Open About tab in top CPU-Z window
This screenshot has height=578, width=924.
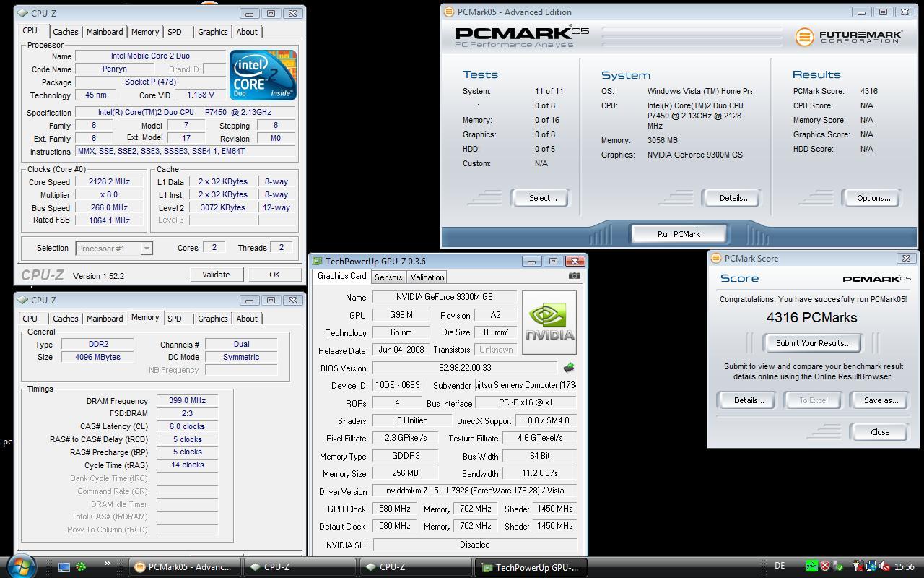[247, 32]
